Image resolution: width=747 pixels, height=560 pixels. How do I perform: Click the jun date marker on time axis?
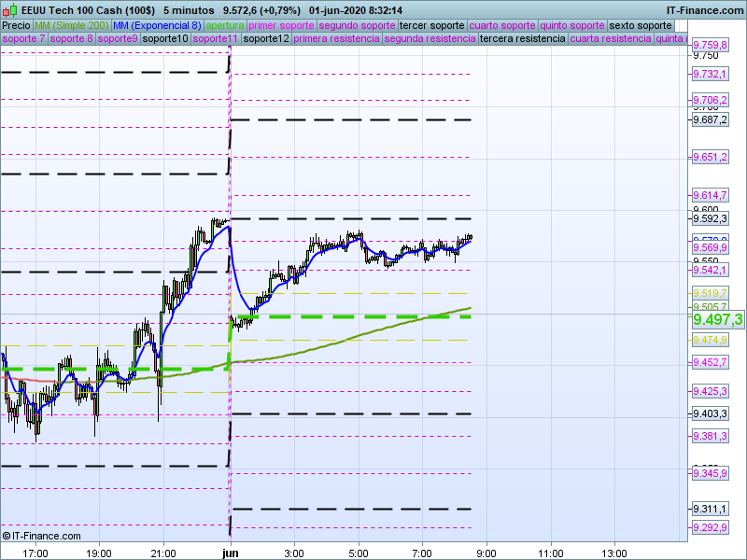231,553
